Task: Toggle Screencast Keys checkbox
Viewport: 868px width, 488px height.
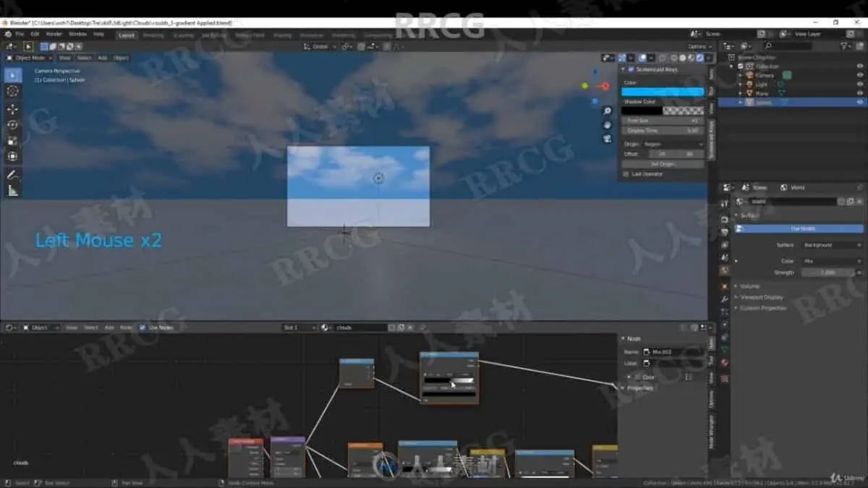Action: pos(631,69)
